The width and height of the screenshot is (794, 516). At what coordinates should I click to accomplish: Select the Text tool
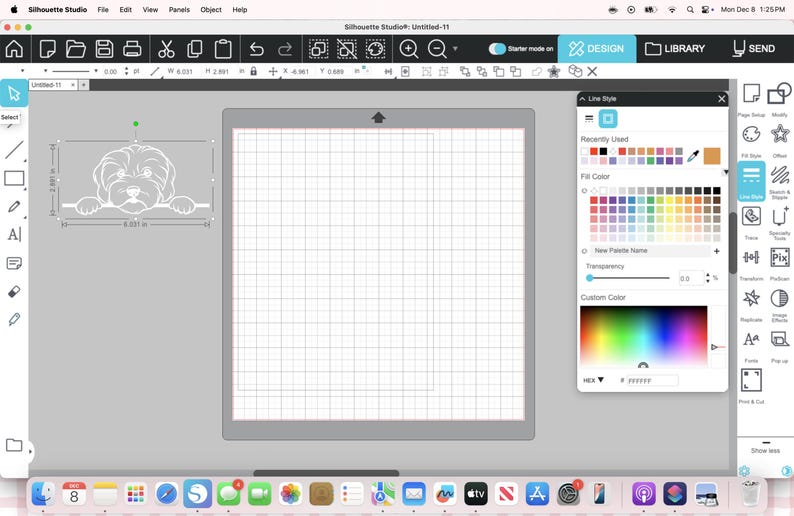point(14,234)
